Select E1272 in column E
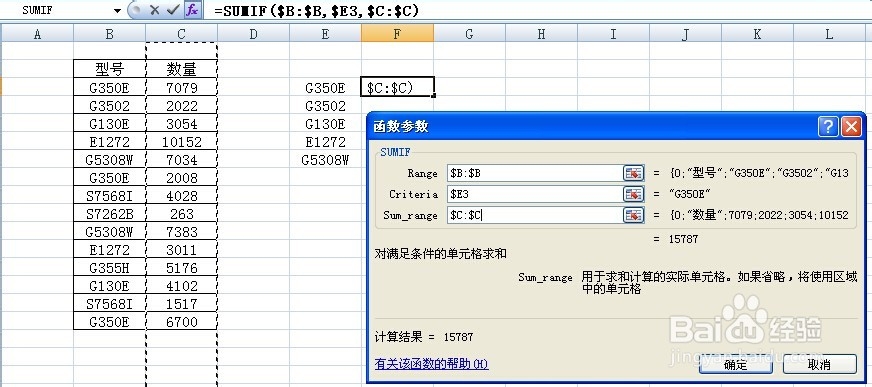The height and width of the screenshot is (387, 872). tap(325, 142)
